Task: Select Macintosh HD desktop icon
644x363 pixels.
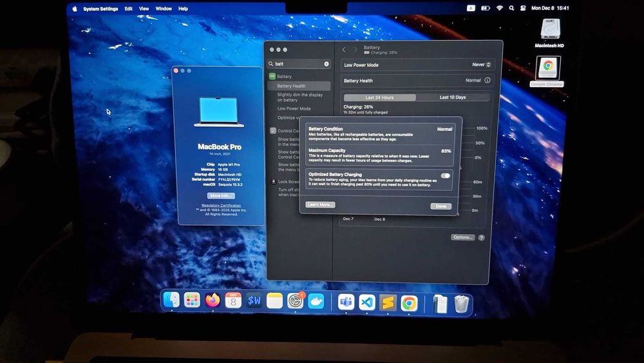Action: 549,34
